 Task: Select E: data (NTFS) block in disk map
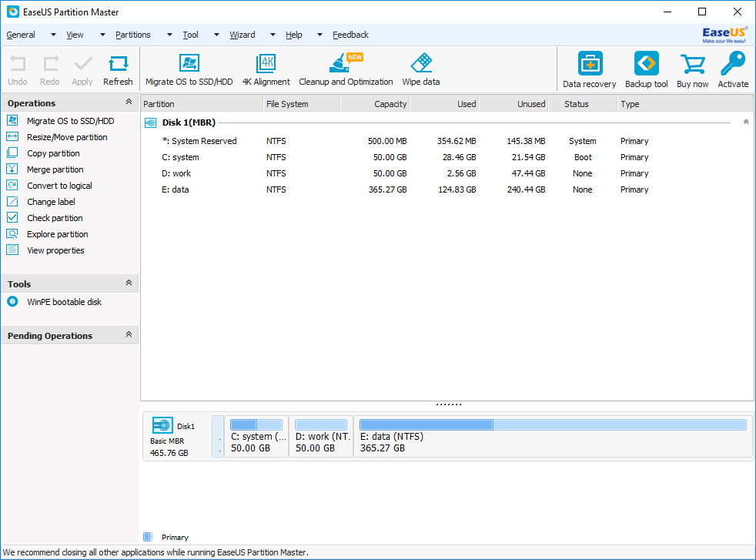click(x=553, y=437)
